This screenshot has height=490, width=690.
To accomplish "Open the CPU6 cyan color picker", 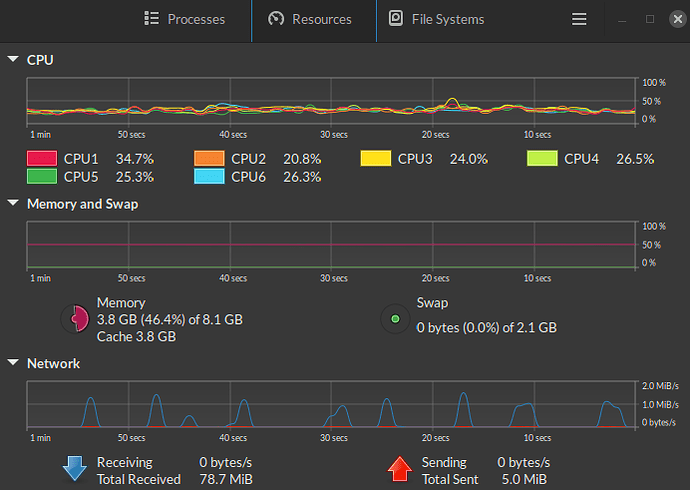I will [208, 177].
